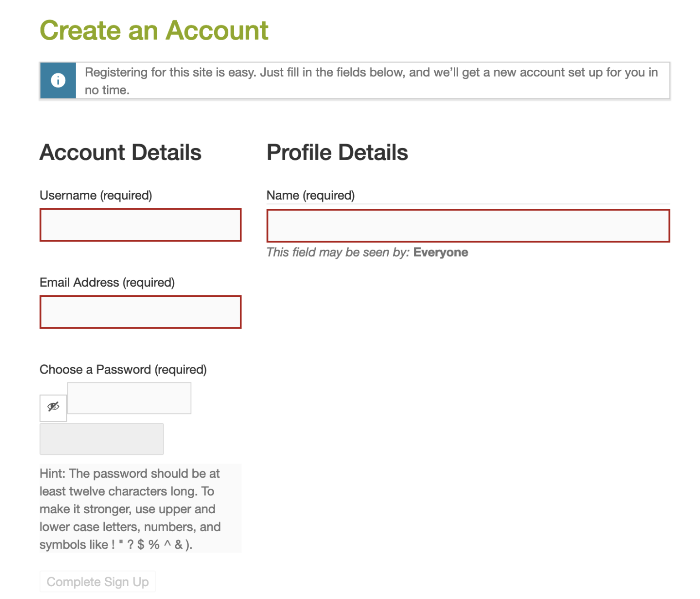Click the Create an Account heading
The height and width of the screenshot is (599, 700).
(154, 31)
